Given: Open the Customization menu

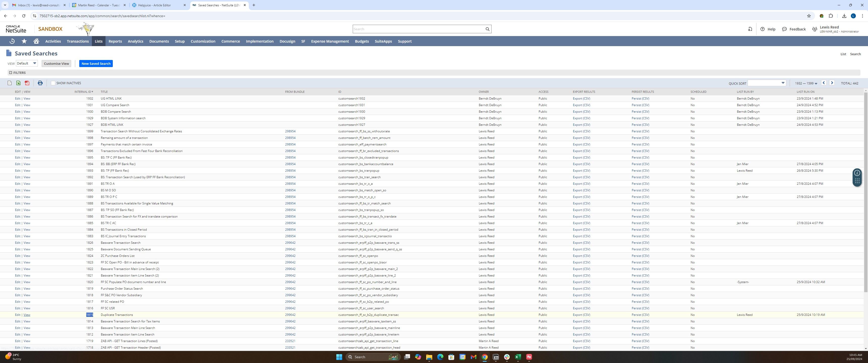Looking at the screenshot, I should [203, 41].
